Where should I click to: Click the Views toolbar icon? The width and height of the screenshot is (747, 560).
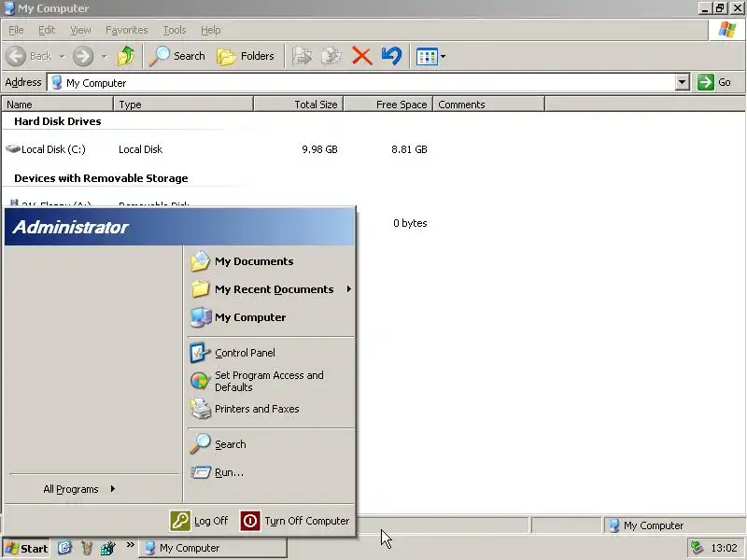(427, 56)
